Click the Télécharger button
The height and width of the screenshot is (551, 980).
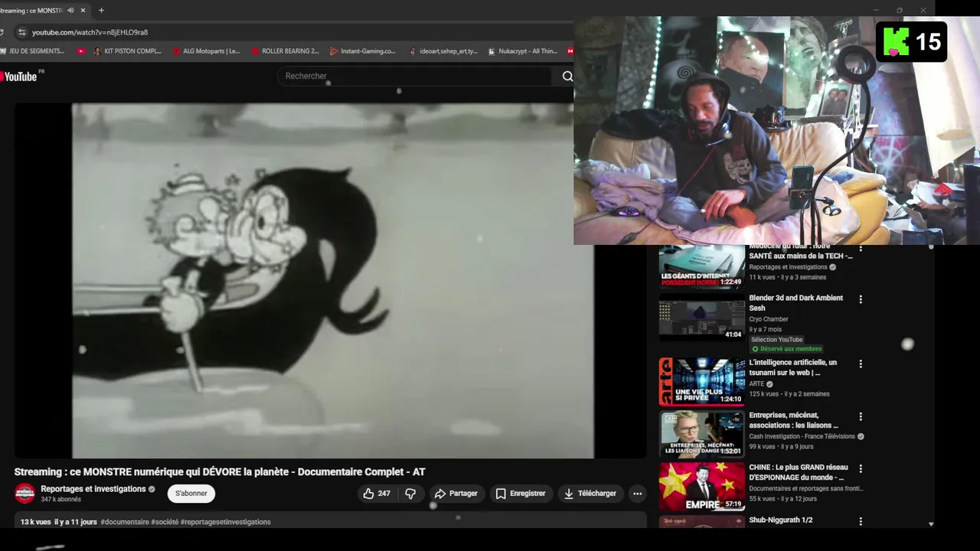[x=590, y=494]
